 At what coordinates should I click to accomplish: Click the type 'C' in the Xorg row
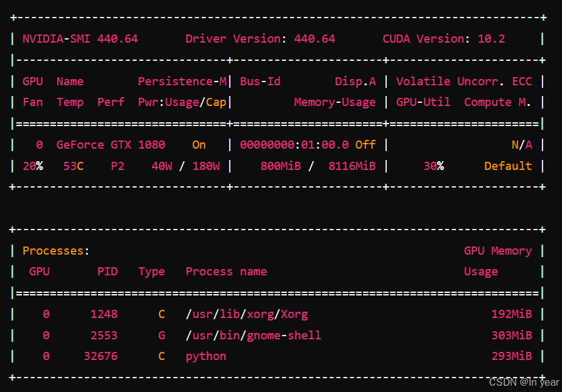point(161,314)
